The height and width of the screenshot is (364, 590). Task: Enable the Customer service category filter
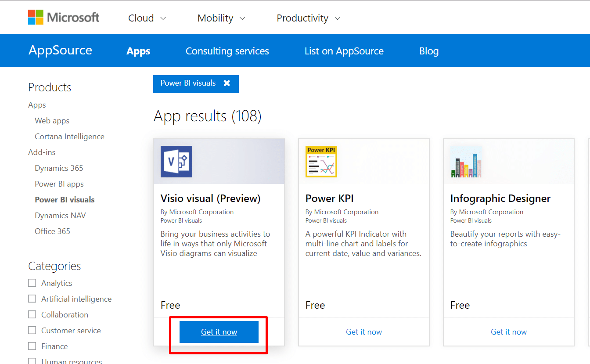(x=32, y=331)
